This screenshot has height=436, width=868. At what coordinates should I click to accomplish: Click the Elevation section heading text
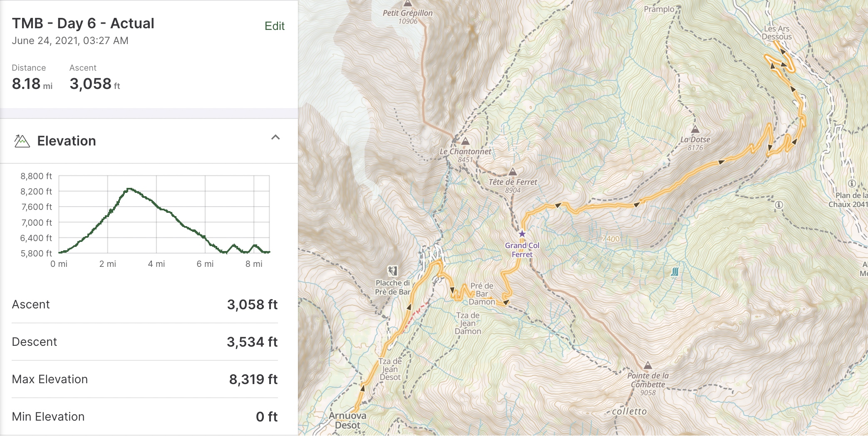click(67, 141)
